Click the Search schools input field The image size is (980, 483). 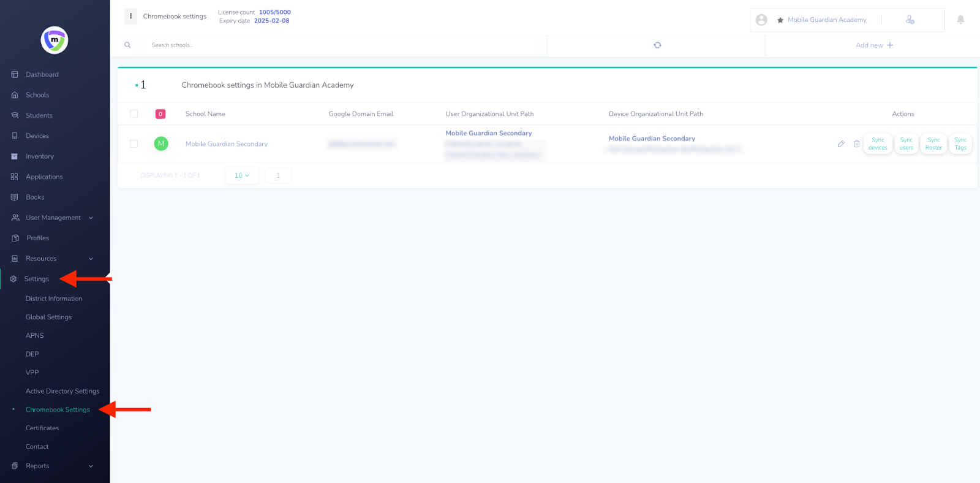343,45
